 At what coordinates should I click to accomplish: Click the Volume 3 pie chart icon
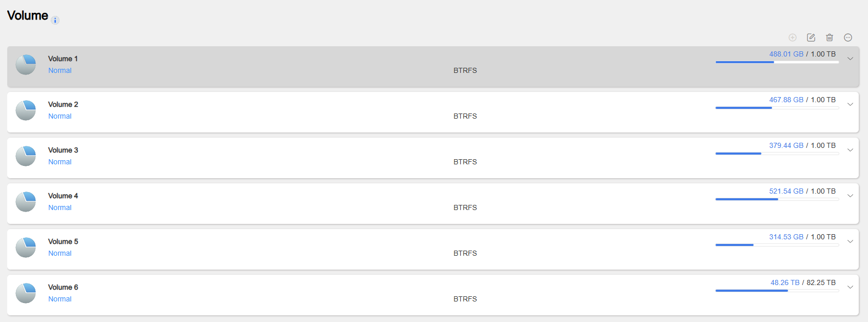[26, 156]
